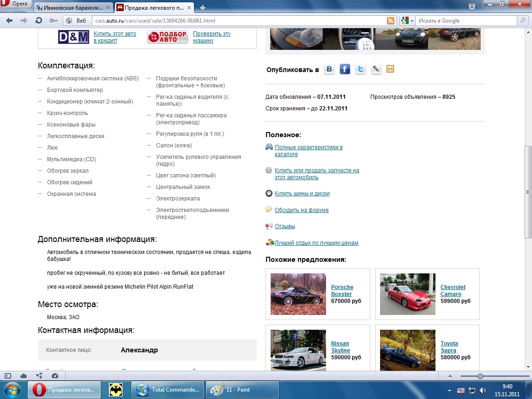Open Opera Turbo icon in status bar
532x399 pixels.
coord(55,376)
